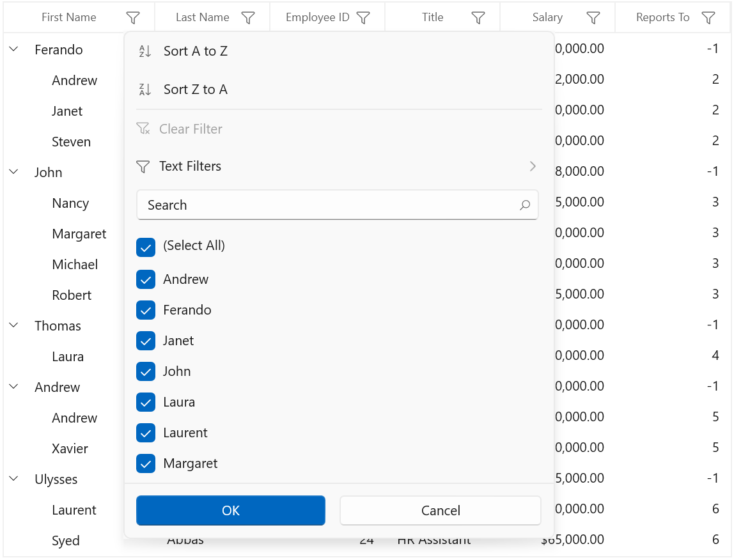Click the Employee ID column header
734x560 pixels.
click(317, 17)
